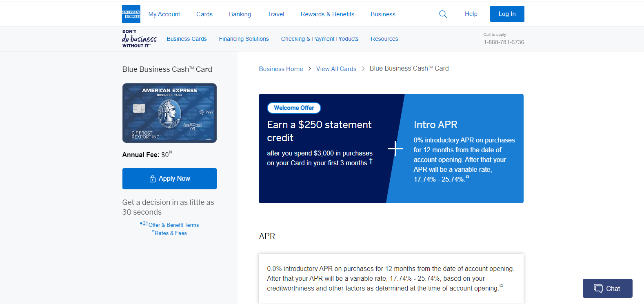Open Financing Solutions submenu
Screen dimensions: 644x304
[244, 39]
